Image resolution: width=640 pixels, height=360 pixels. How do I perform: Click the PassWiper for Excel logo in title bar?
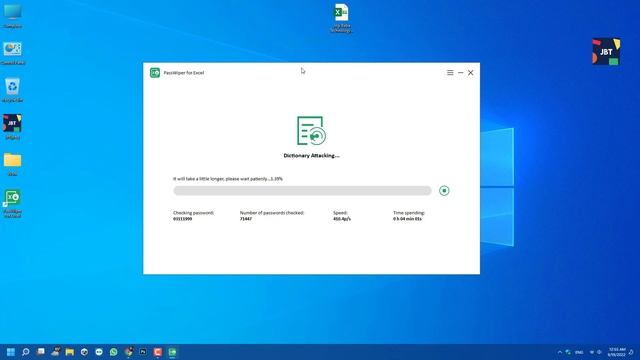[x=155, y=73]
